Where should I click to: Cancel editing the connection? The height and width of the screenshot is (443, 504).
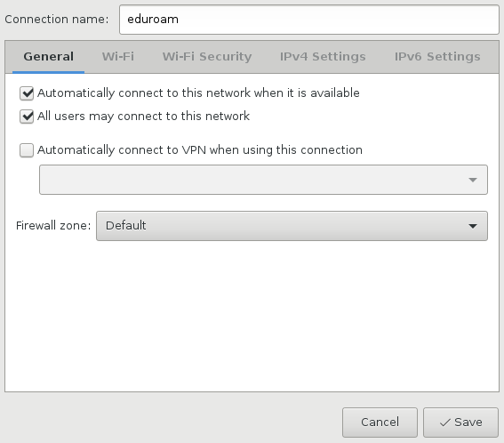pos(380,423)
